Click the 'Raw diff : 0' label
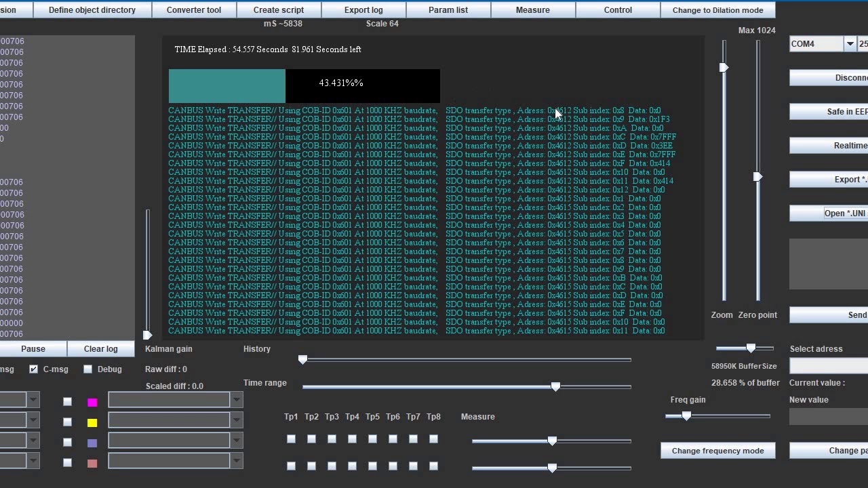The image size is (868, 488). 166,369
